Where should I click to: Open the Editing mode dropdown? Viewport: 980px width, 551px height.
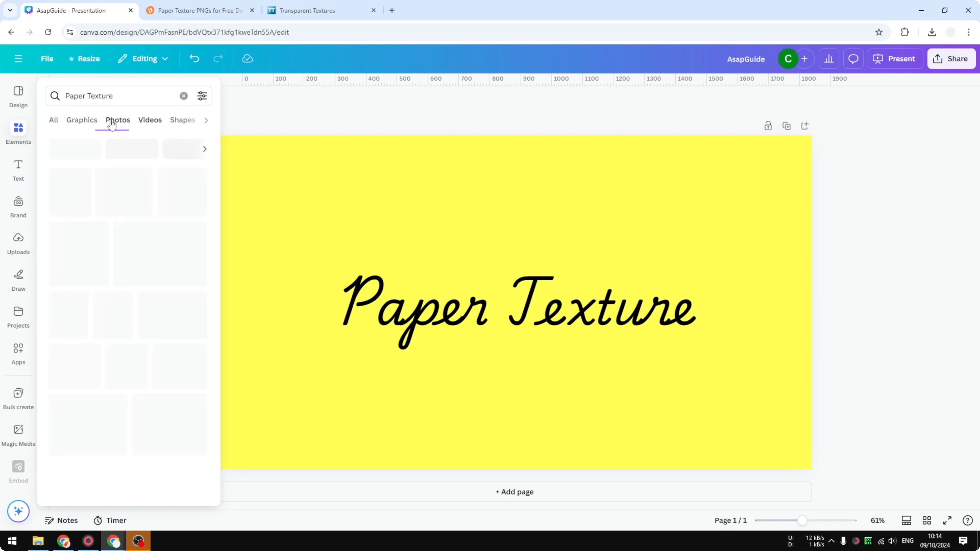pyautogui.click(x=143, y=59)
